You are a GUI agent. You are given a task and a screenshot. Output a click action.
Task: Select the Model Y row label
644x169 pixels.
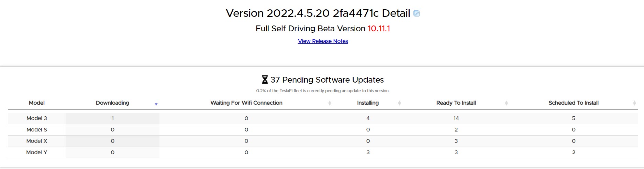pyautogui.click(x=37, y=152)
